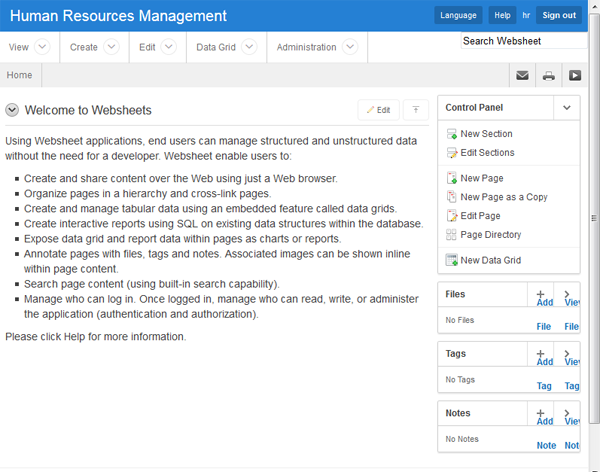Click the Sign out button

point(558,15)
